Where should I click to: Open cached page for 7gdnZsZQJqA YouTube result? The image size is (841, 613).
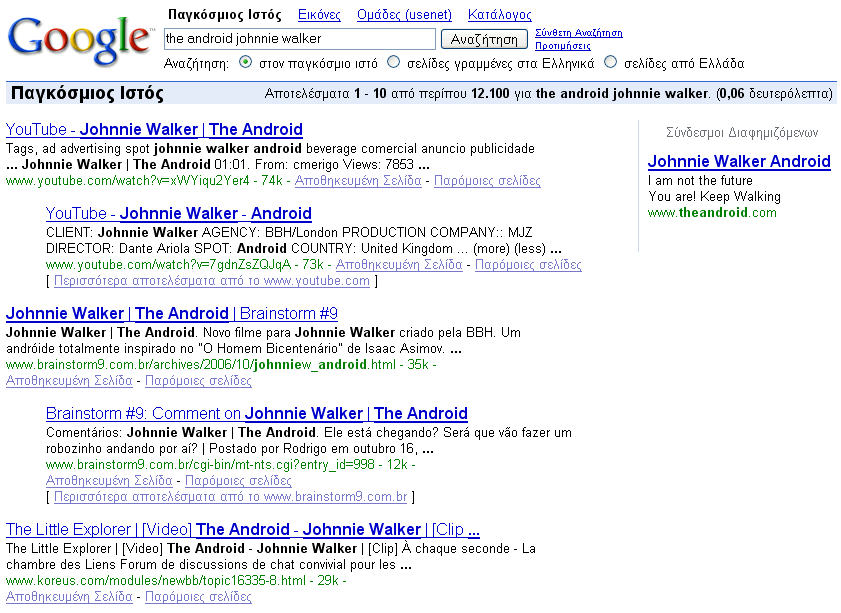399,264
